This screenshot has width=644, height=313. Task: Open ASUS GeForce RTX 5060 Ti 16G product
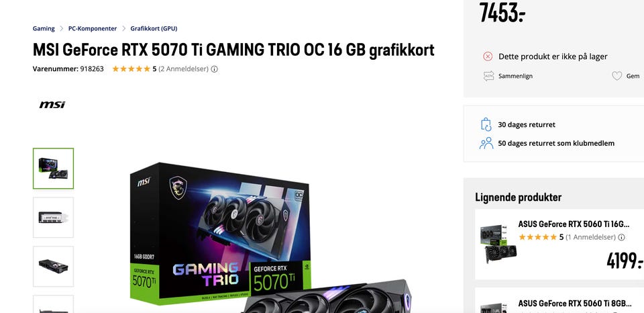(574, 224)
